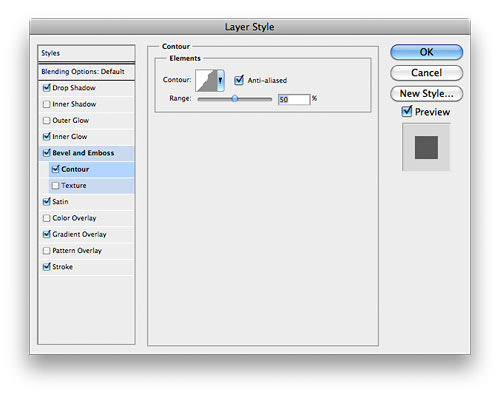
Task: Click the Range slider handle
Action: click(x=235, y=98)
